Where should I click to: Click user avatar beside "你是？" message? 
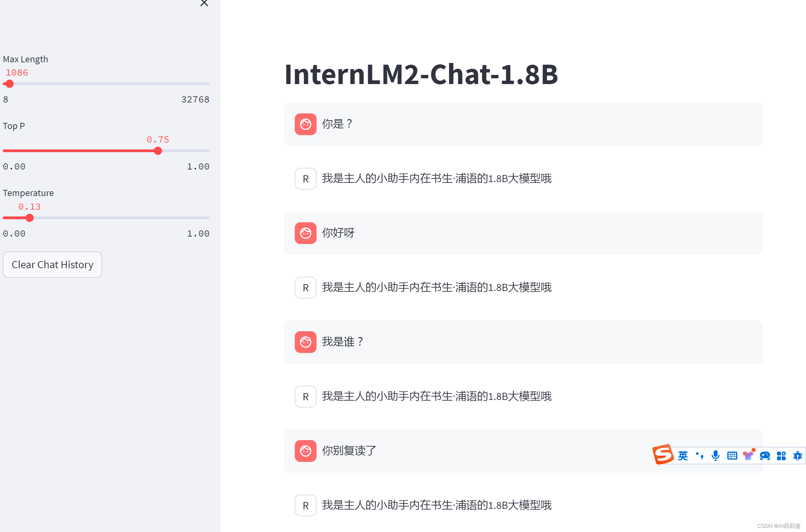[x=306, y=124]
